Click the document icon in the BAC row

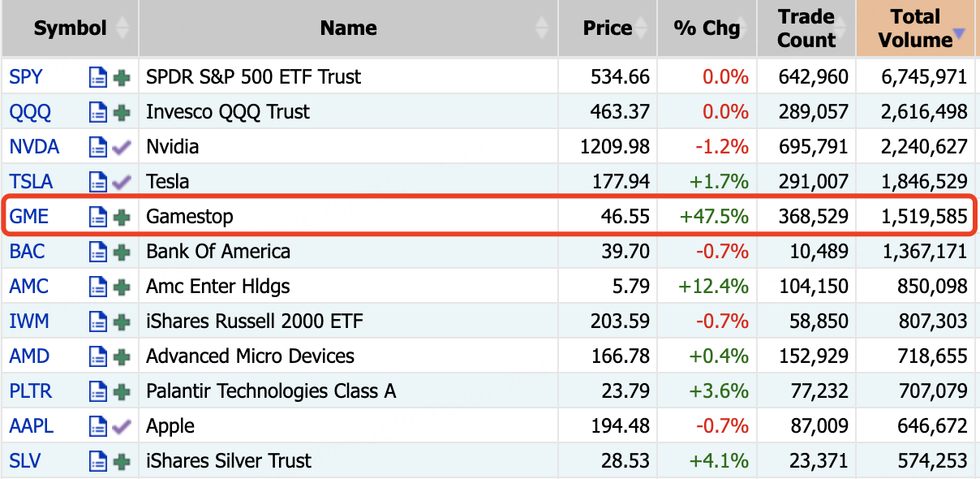(97, 252)
